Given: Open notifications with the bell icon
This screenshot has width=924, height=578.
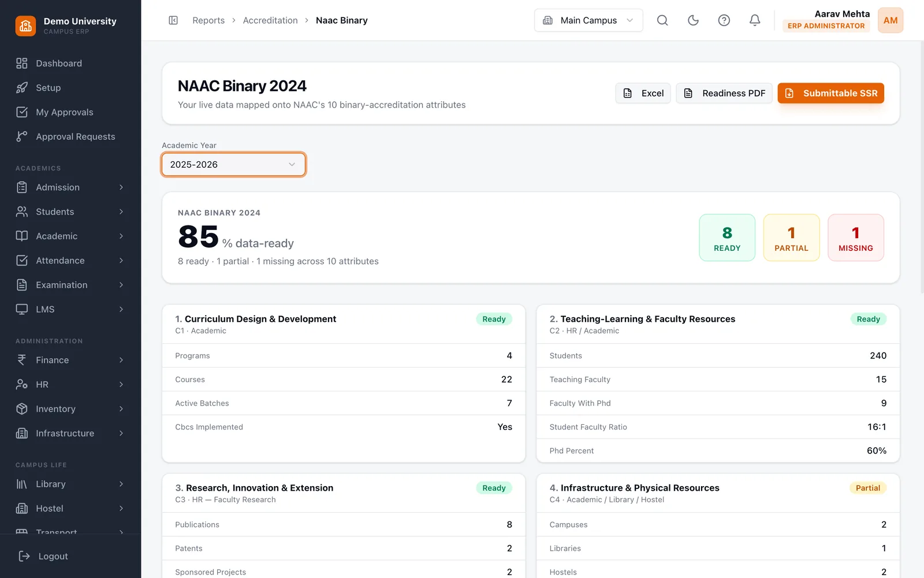Looking at the screenshot, I should 755,20.
